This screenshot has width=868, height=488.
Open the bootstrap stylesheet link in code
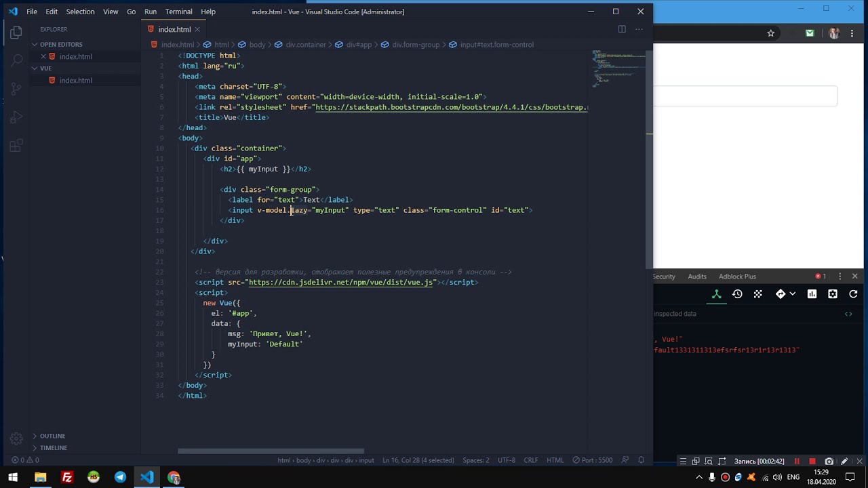click(x=451, y=107)
